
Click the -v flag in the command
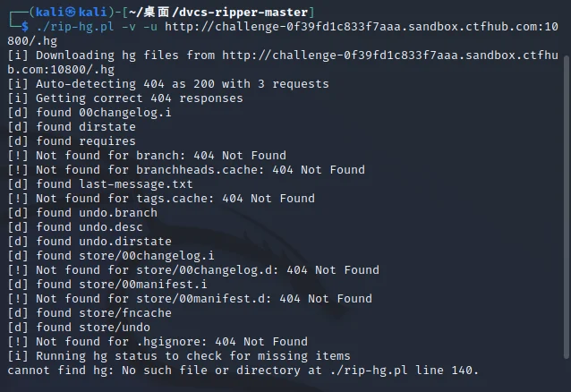coord(121,26)
